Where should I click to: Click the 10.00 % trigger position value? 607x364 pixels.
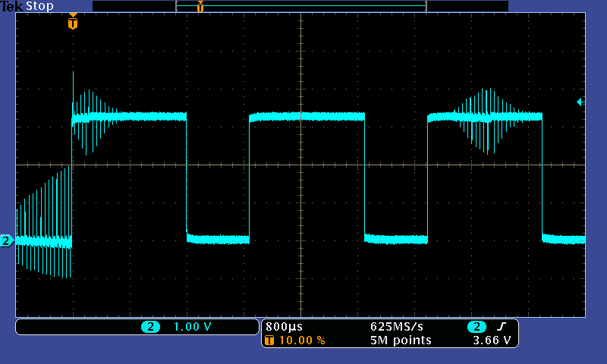point(302,340)
